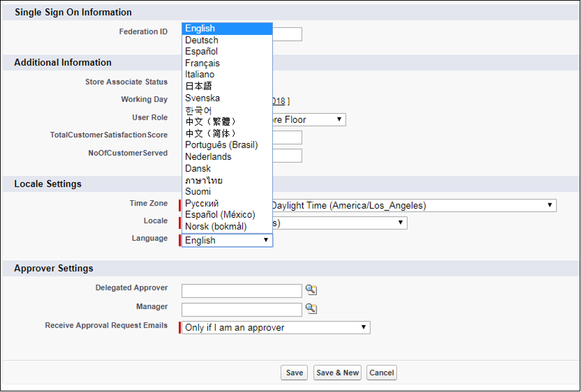The width and height of the screenshot is (581, 392).
Task: Click the Save button
Action: point(294,372)
